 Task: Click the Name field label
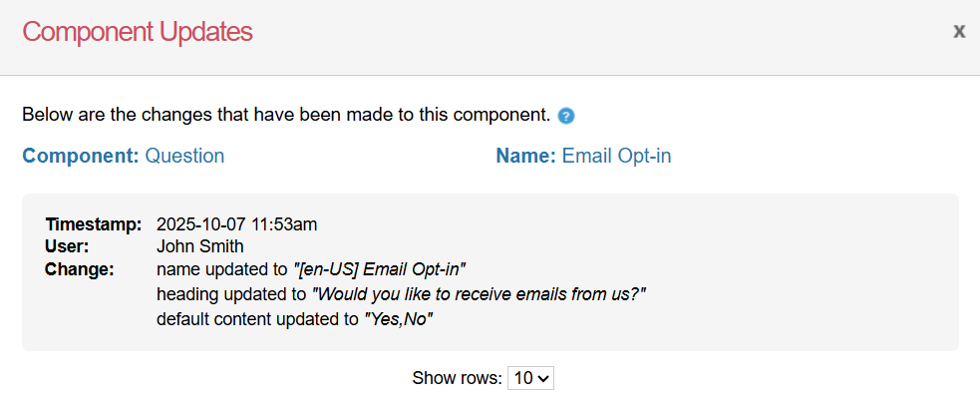pos(525,156)
